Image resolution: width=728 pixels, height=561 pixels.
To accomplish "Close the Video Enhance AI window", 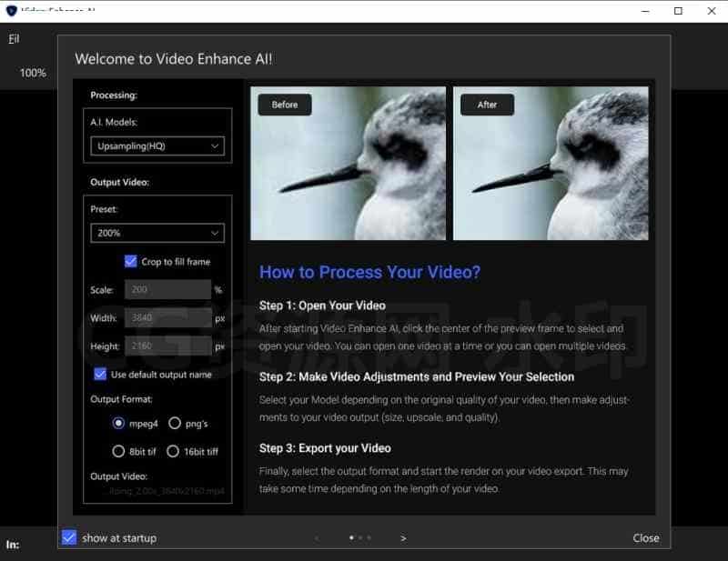I will [712, 11].
